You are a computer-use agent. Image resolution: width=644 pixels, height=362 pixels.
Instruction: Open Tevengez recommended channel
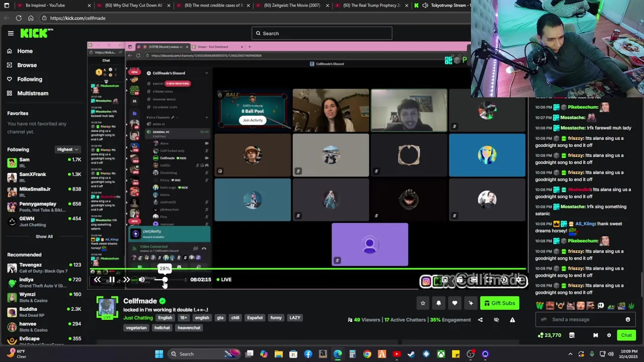pyautogui.click(x=43, y=267)
